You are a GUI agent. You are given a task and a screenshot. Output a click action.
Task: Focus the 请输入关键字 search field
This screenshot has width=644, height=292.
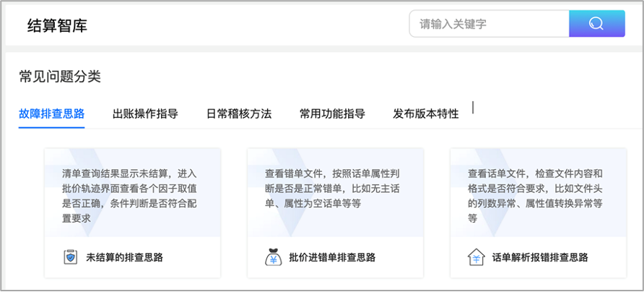[489, 23]
